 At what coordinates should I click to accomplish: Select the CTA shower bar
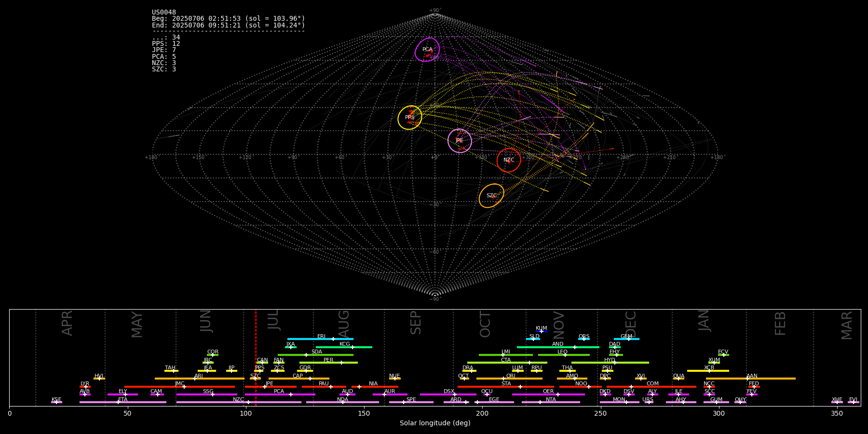click(x=507, y=363)
